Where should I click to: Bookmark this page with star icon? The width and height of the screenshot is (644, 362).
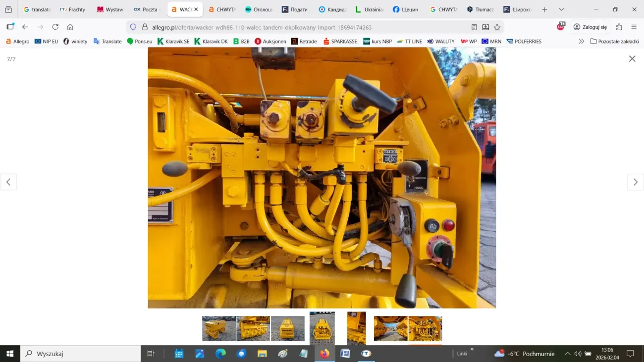[x=497, y=27]
